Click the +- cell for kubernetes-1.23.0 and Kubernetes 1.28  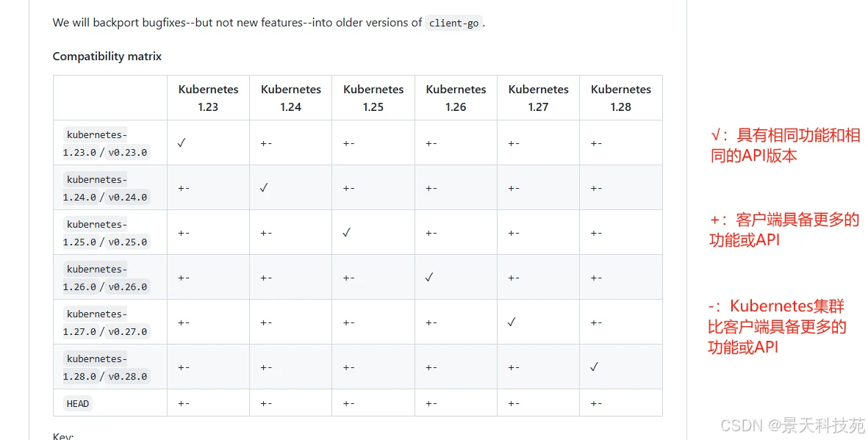point(596,143)
